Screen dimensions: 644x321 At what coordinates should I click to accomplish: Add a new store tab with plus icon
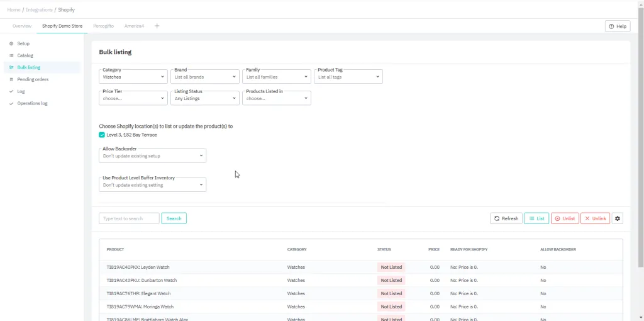point(157,26)
